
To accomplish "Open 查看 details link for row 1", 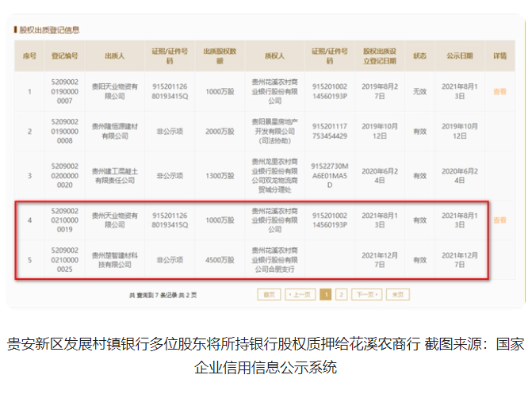I will click(499, 92).
